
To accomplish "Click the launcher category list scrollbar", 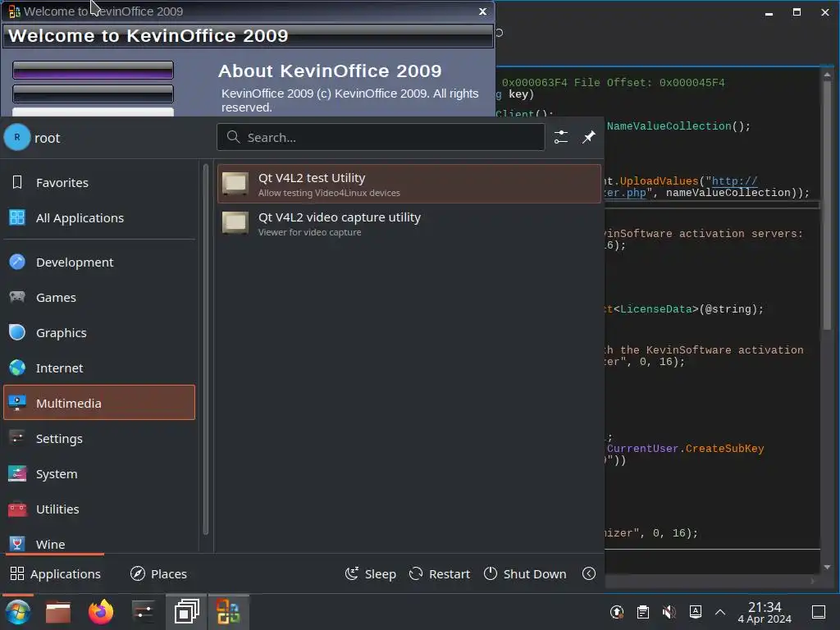I will [x=206, y=348].
